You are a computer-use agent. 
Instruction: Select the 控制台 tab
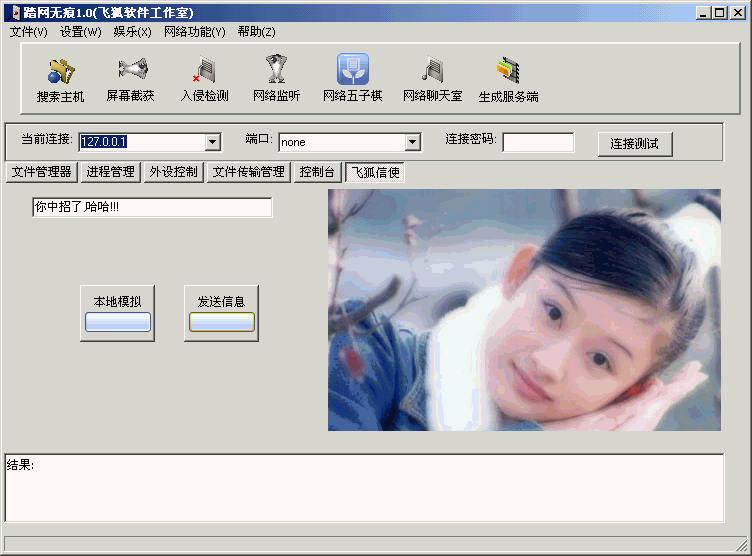318,172
